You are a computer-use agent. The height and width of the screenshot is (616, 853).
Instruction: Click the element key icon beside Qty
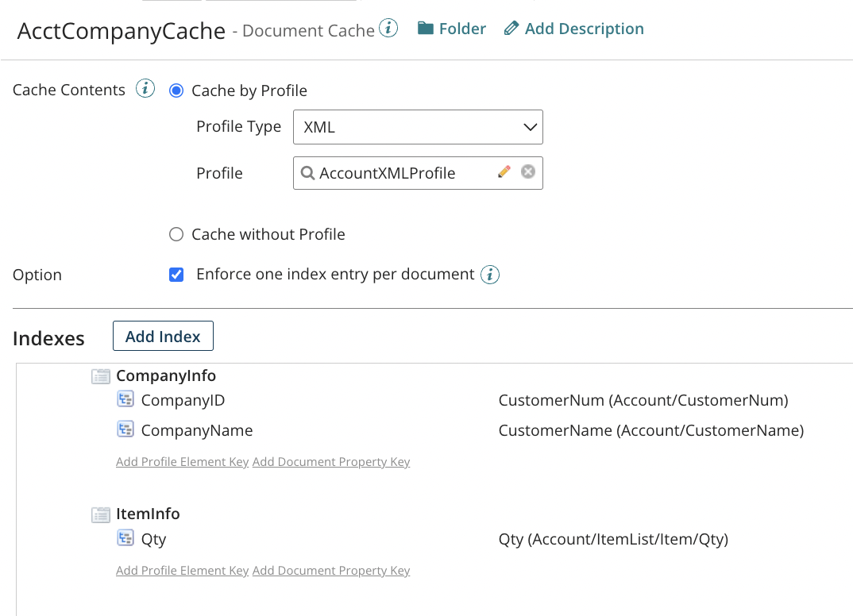point(125,538)
